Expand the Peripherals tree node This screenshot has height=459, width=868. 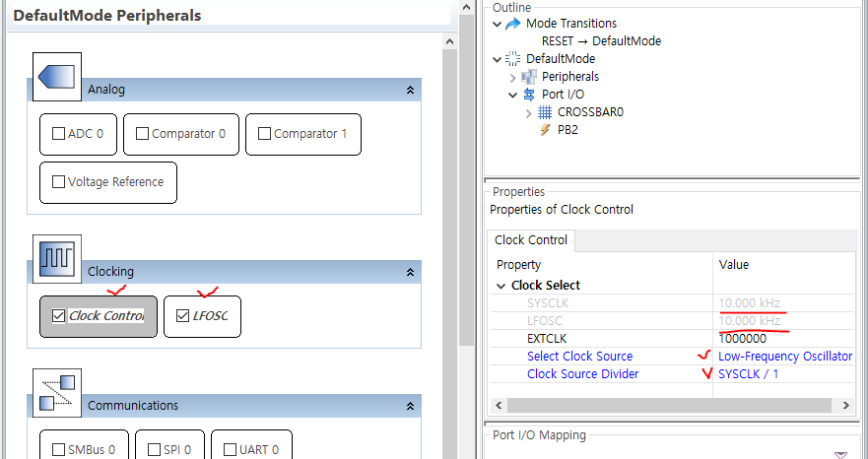[x=512, y=78]
